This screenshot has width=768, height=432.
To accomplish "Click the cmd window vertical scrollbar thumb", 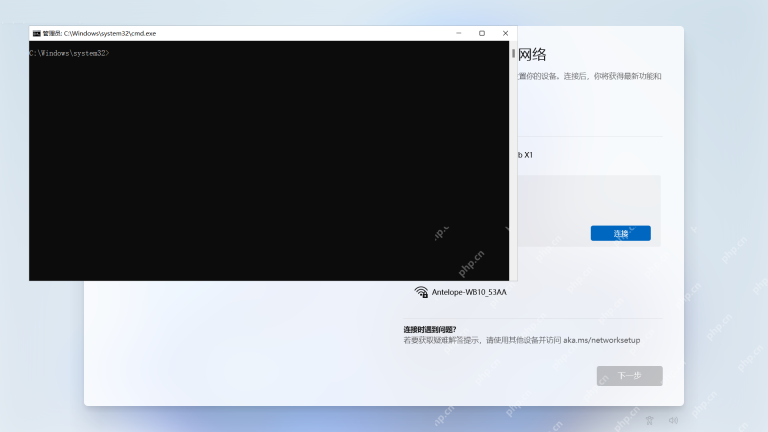I will coord(513,53).
